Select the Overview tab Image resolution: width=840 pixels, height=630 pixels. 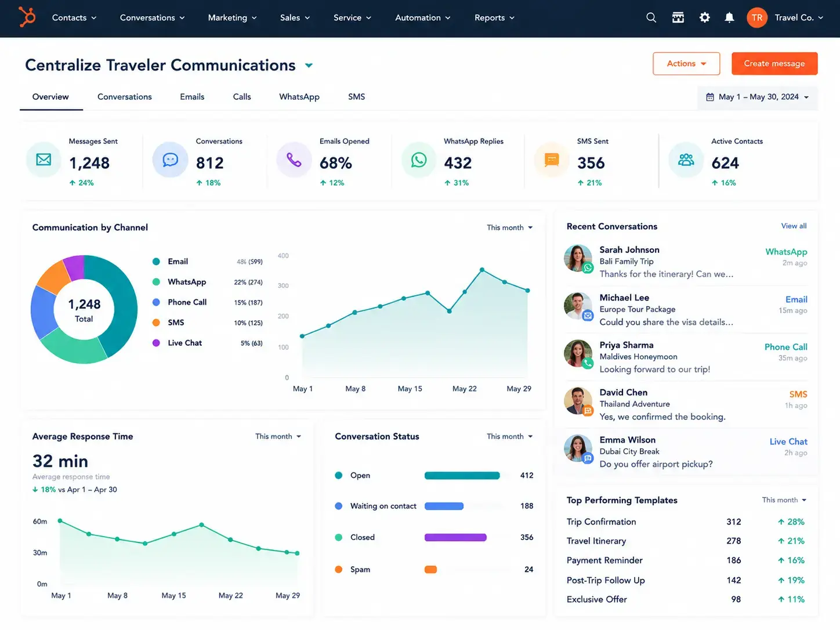tap(50, 97)
